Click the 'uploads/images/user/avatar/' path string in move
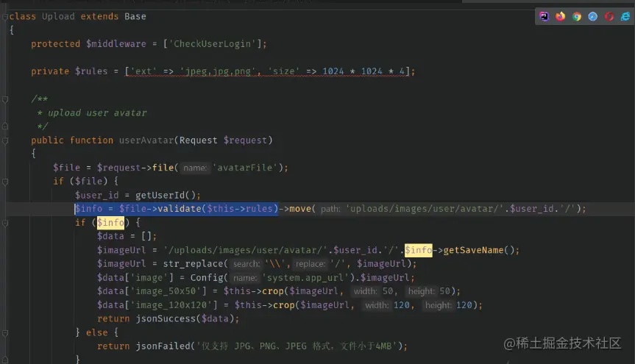 click(x=425, y=209)
